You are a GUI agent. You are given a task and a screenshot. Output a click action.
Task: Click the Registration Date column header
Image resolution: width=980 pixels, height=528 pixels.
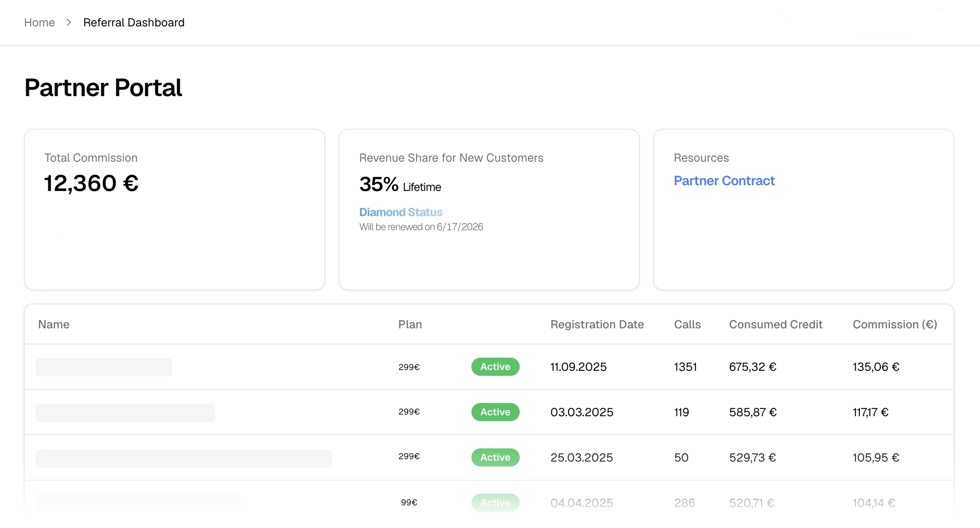click(x=597, y=324)
